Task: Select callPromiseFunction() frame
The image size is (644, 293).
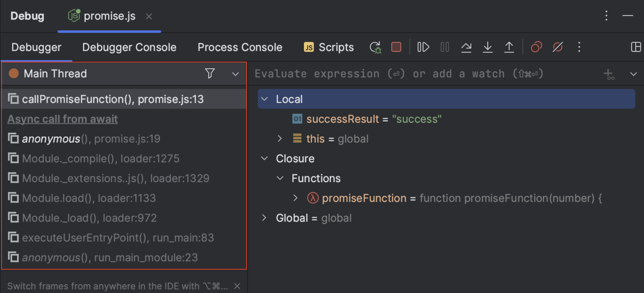Action: 124,99
